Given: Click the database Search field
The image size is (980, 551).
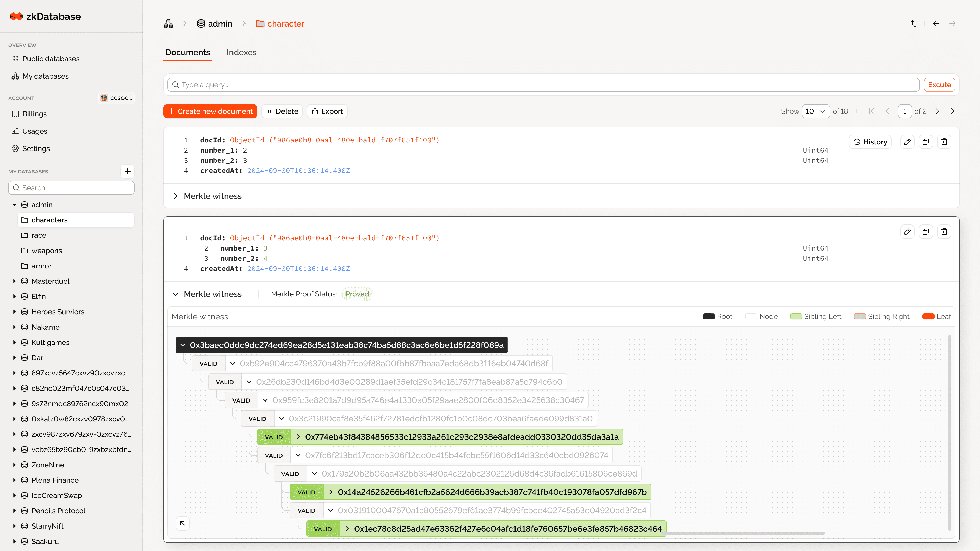Looking at the screenshot, I should 71,188.
